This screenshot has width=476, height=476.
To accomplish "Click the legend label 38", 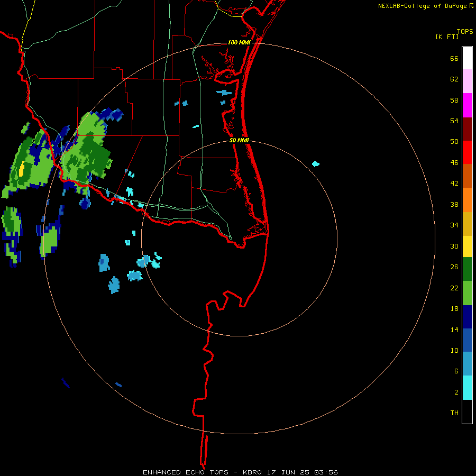I will (x=454, y=204).
